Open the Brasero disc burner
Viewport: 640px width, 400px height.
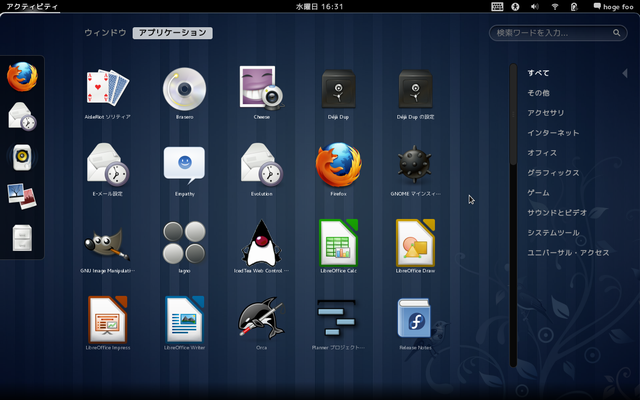184,89
